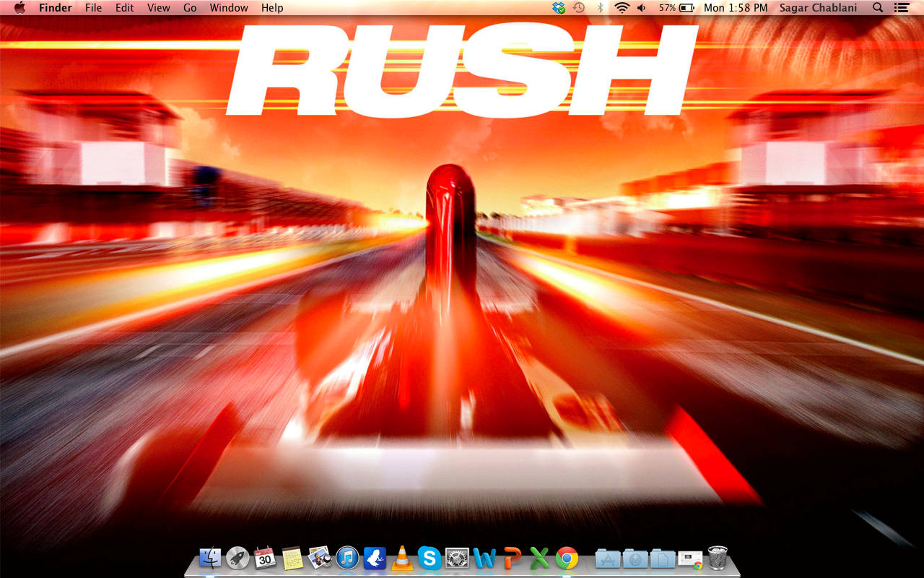
Task: Launch Launchpad rocket icon in dock
Action: (237, 558)
